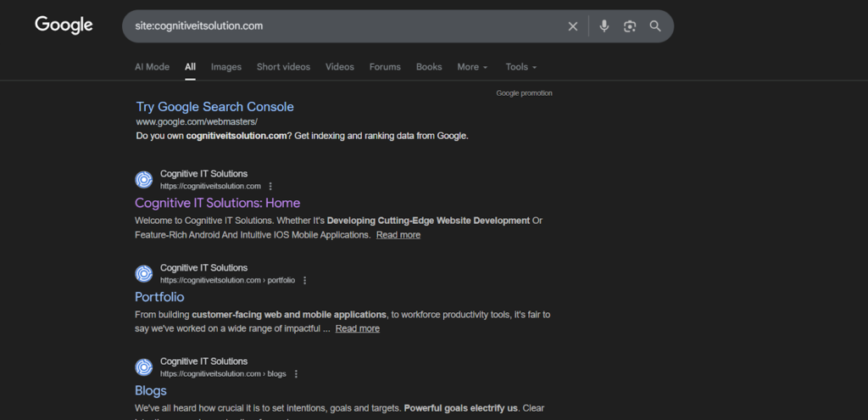The image size is (868, 420).
Task: Click the Google logo
Action: tap(64, 25)
